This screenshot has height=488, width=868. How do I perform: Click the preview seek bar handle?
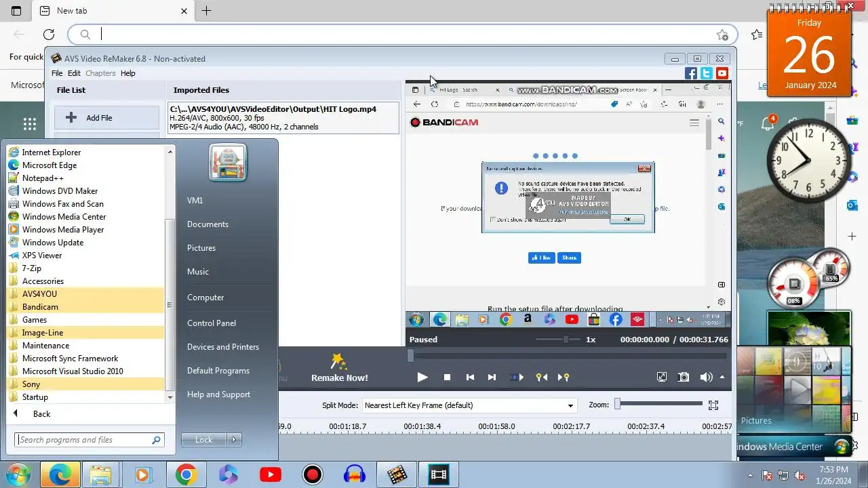(410, 356)
